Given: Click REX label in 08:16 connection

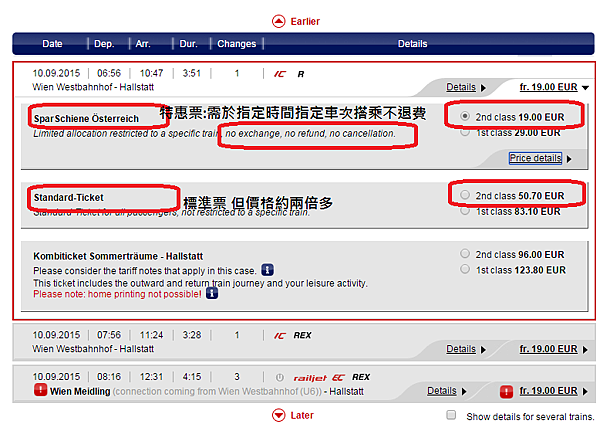Looking at the screenshot, I should point(361,377).
